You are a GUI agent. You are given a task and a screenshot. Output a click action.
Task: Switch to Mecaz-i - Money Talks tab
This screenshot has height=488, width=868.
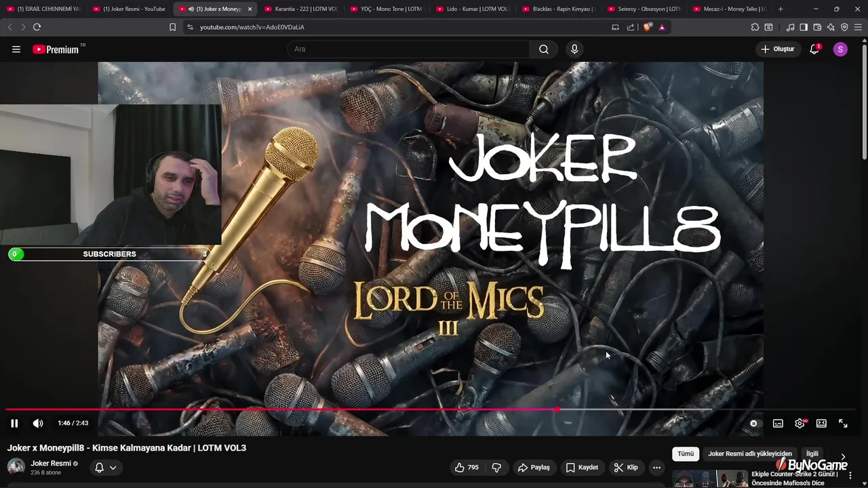point(730,9)
